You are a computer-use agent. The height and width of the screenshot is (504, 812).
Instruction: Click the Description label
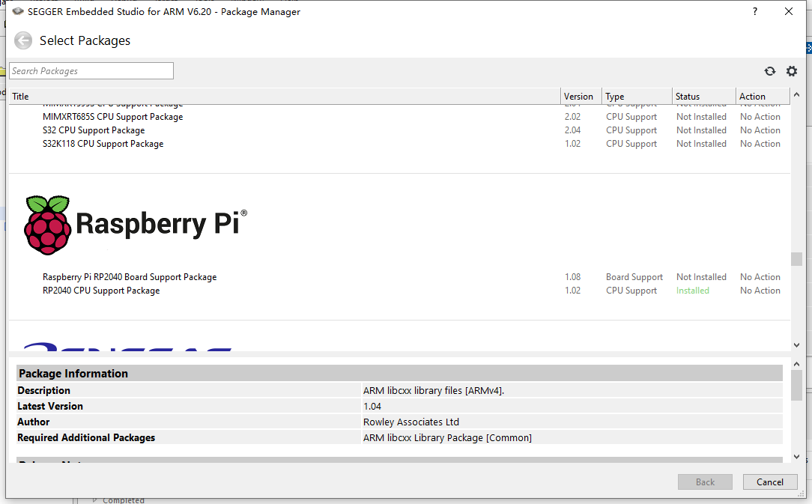pyautogui.click(x=44, y=391)
